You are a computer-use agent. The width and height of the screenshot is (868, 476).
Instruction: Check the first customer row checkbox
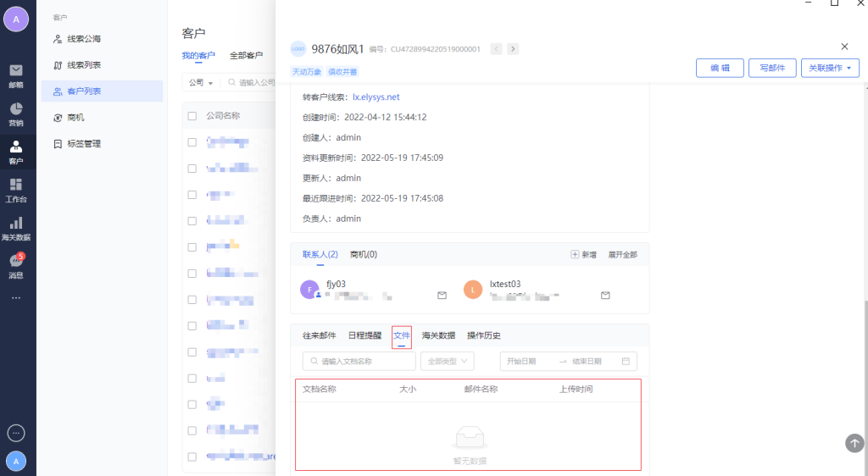tap(192, 142)
